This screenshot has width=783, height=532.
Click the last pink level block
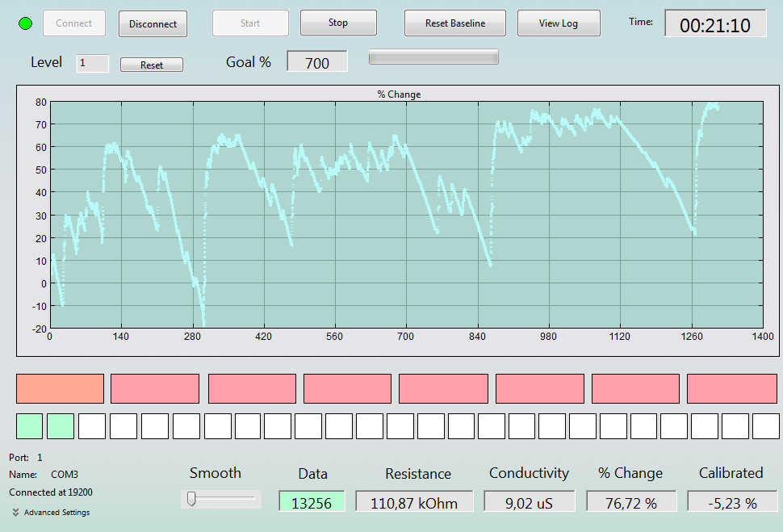point(732,388)
